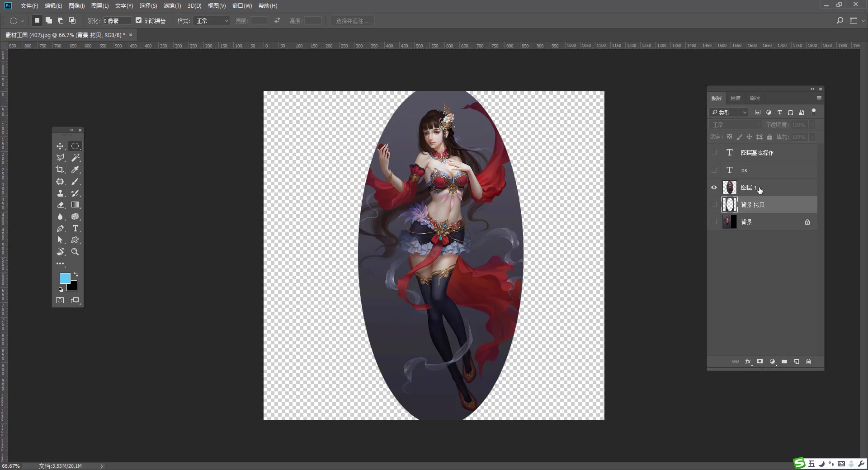The width and height of the screenshot is (868, 470).
Task: Select the Horizontal Type tool
Action: click(75, 229)
